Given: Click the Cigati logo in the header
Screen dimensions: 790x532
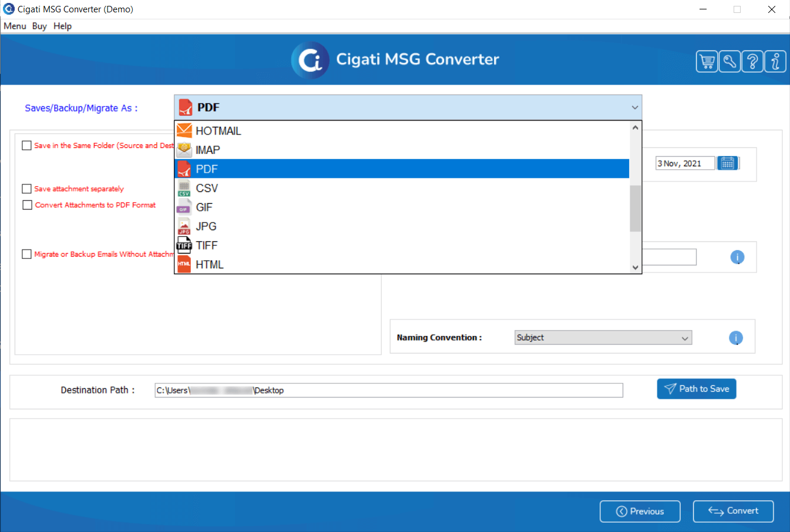Looking at the screenshot, I should 310,60.
